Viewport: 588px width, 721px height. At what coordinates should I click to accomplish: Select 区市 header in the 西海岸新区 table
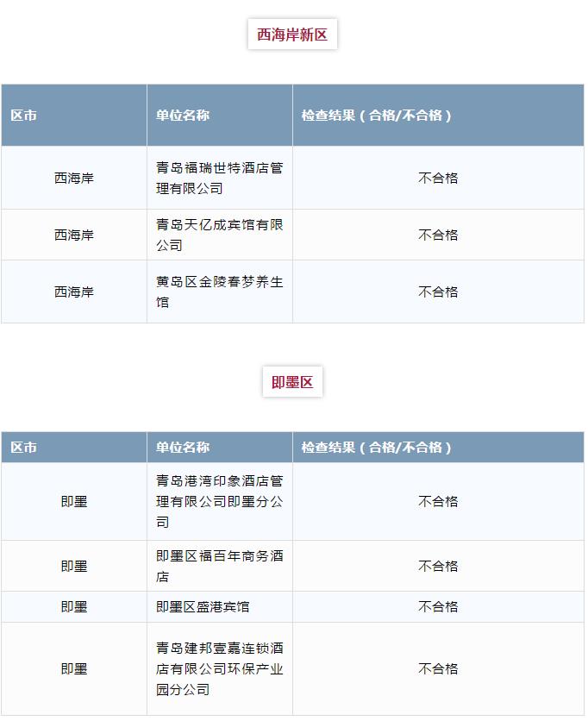[24, 116]
